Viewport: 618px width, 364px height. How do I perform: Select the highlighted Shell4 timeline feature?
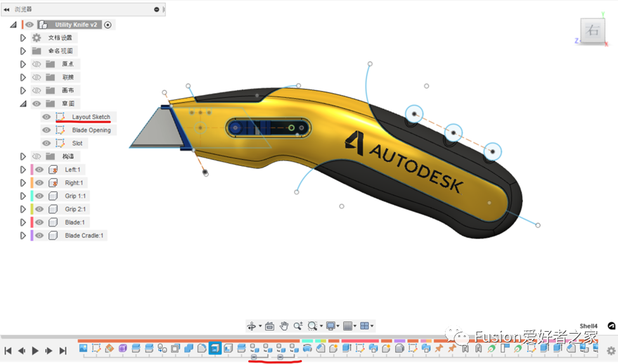[215, 348]
